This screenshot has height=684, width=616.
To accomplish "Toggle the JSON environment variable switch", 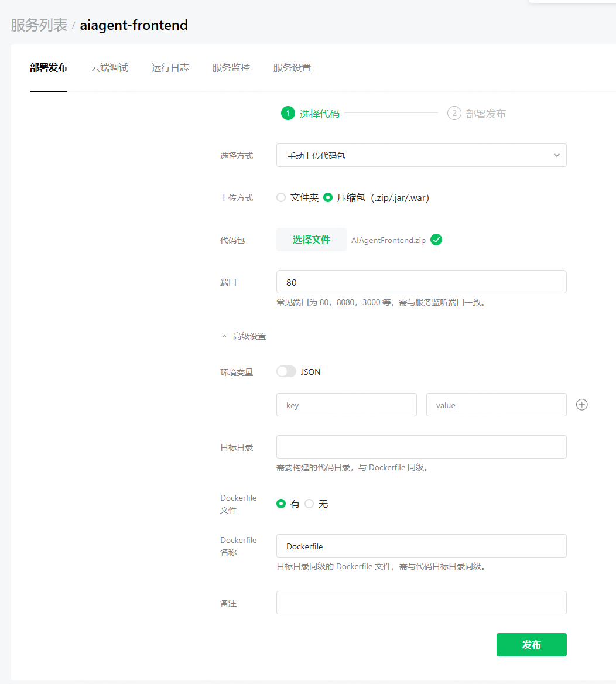I will pos(286,371).
